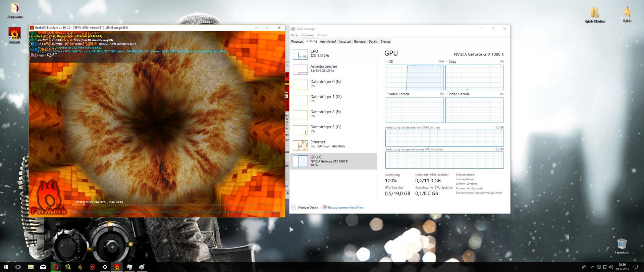Screen dimensions: 644x272
Task: Open the Optionen menu in Task Manager
Action: coord(308,35)
